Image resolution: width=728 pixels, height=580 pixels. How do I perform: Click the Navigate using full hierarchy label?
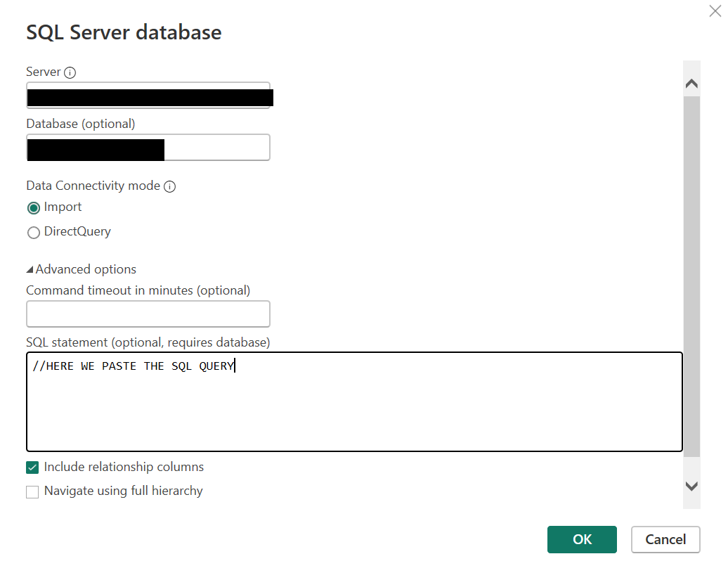(x=124, y=491)
